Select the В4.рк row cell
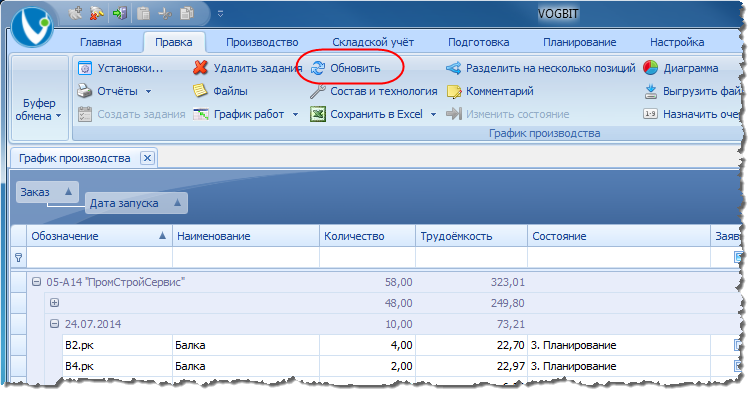The height and width of the screenshot is (393, 752). (118, 366)
